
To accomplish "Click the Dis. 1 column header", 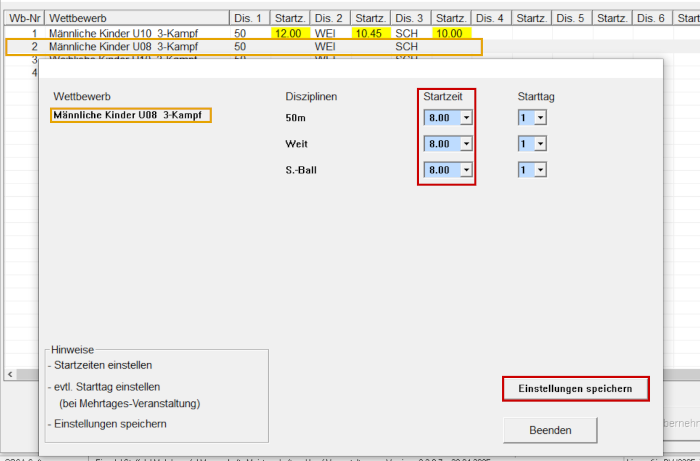I will coord(249,19).
